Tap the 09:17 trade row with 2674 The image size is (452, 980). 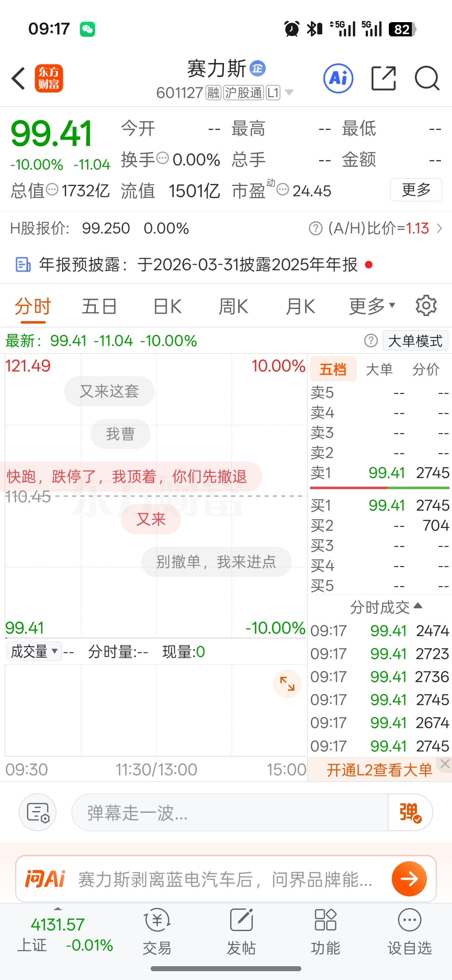click(380, 722)
